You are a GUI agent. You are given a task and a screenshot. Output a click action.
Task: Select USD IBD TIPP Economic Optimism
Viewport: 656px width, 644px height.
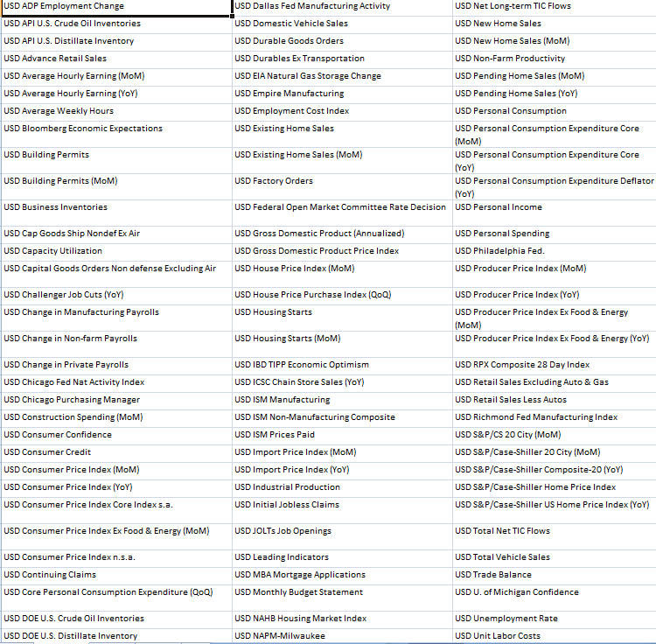342,366
